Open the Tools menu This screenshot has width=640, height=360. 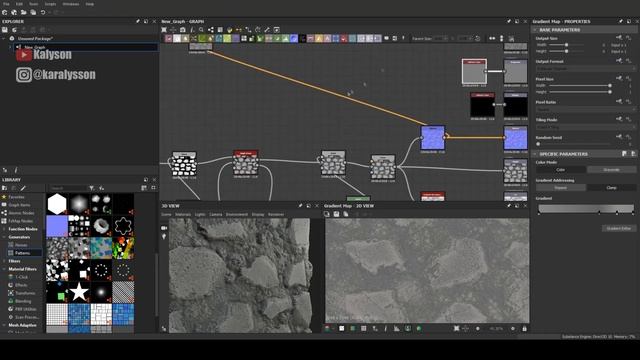pyautogui.click(x=33, y=4)
